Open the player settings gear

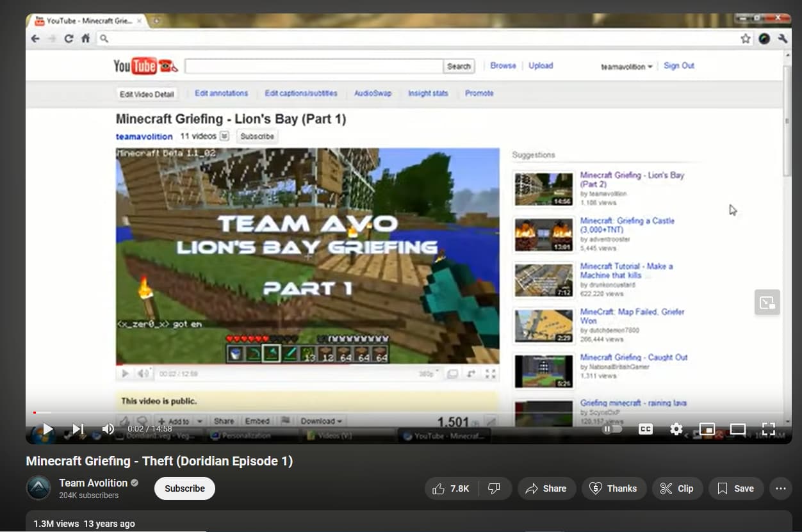coord(676,429)
